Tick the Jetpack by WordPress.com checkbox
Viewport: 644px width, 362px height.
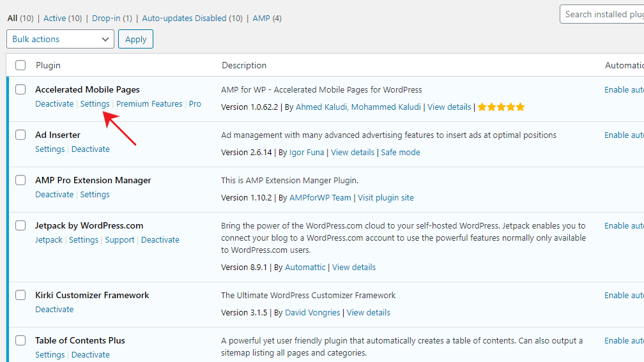[x=20, y=225]
